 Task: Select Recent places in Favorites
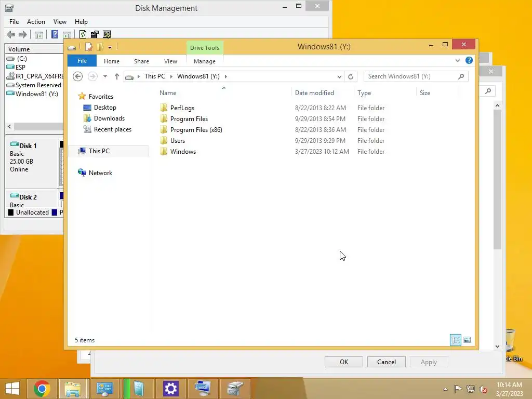pyautogui.click(x=112, y=129)
